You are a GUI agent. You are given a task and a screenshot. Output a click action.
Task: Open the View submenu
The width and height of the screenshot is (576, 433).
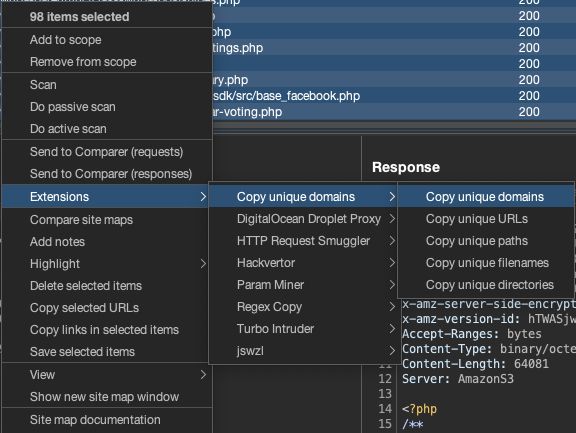point(107,375)
